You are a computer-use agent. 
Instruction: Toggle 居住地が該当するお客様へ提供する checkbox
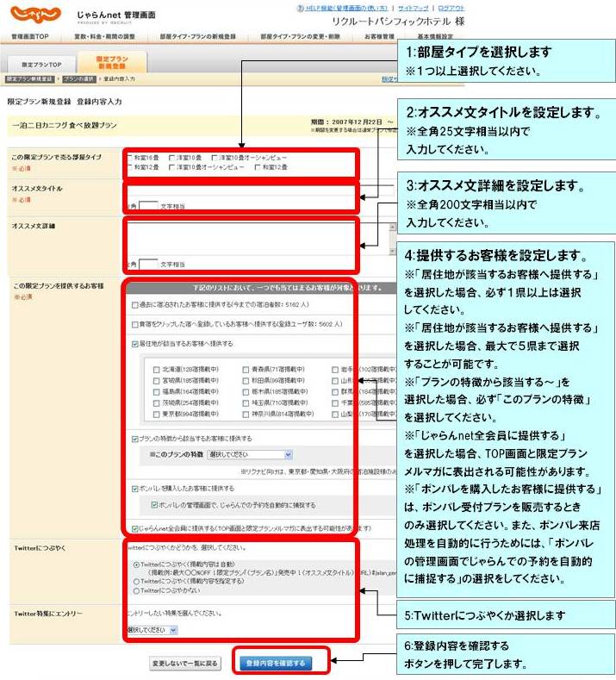click(134, 343)
